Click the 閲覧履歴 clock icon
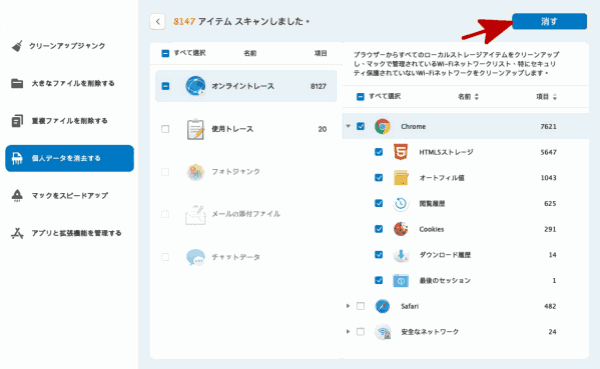This screenshot has height=369, width=600. pyautogui.click(x=401, y=203)
